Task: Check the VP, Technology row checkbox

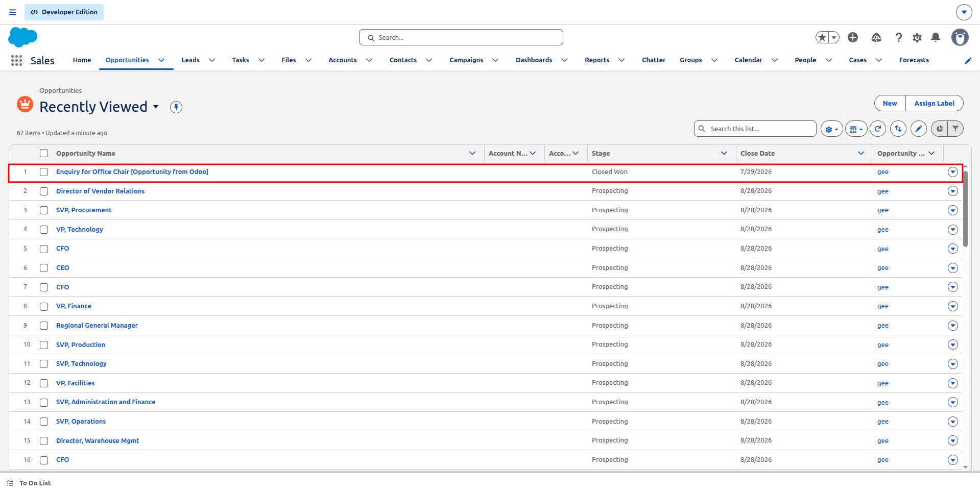Action: coord(44,230)
